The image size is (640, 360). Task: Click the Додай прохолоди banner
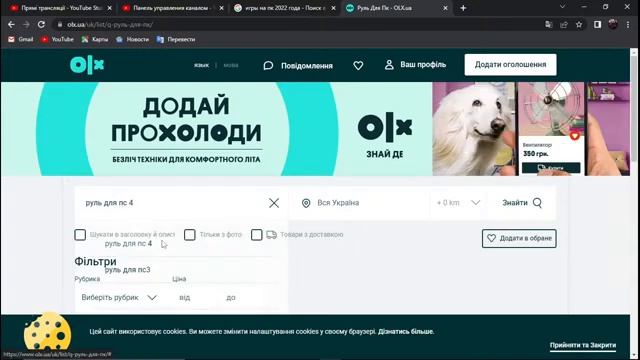pos(315,129)
